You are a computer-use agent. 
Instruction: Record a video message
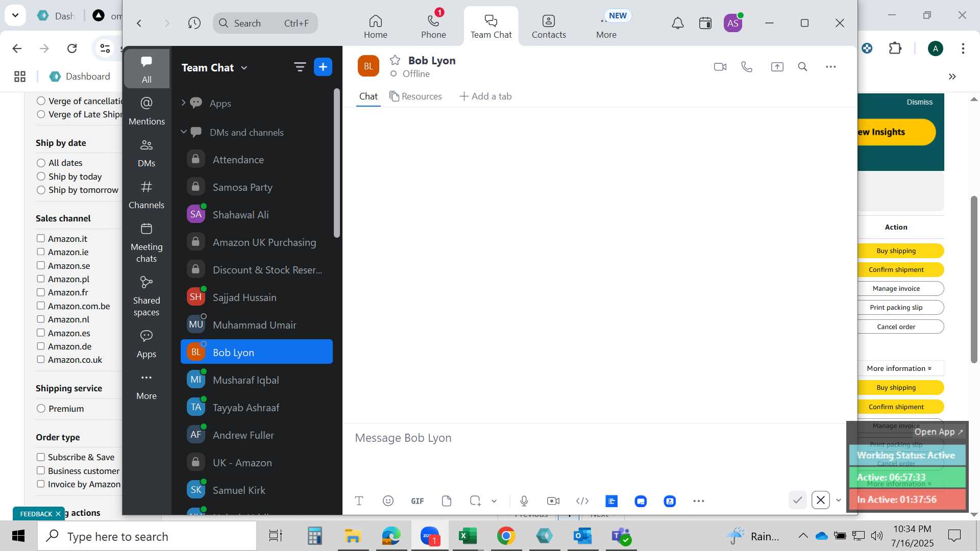pos(553,501)
